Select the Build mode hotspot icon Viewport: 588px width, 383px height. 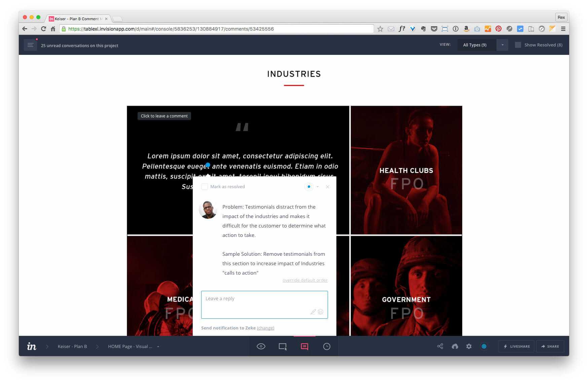pos(283,346)
